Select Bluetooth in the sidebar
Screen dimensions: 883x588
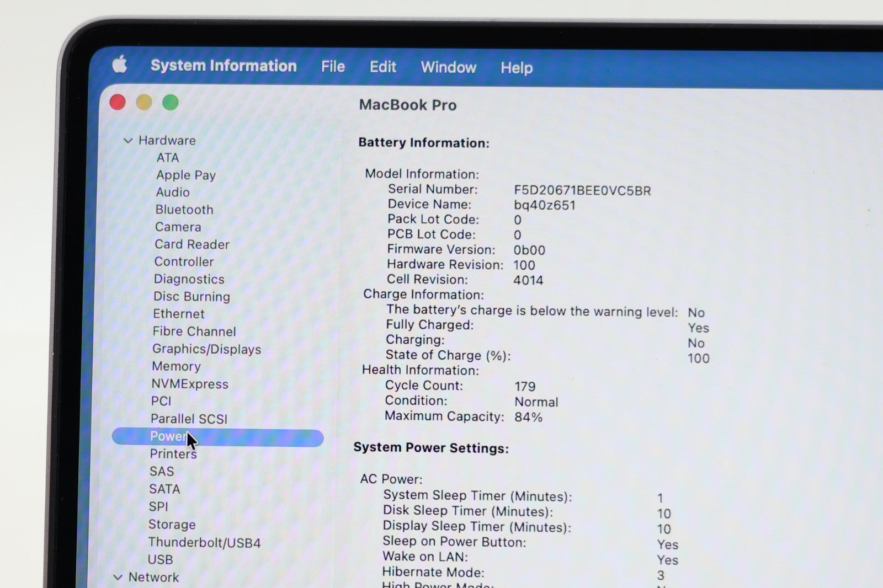[184, 210]
